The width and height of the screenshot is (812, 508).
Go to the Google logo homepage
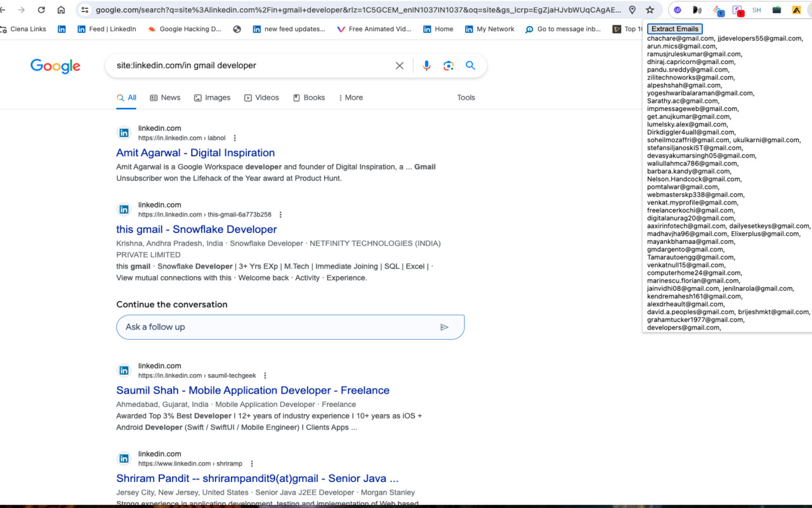tap(55, 66)
